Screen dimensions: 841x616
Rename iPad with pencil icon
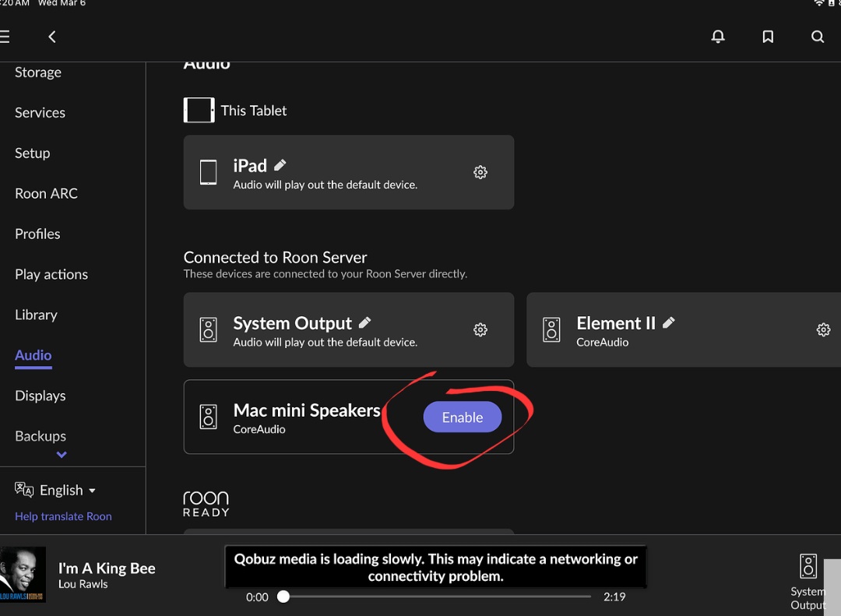click(280, 165)
